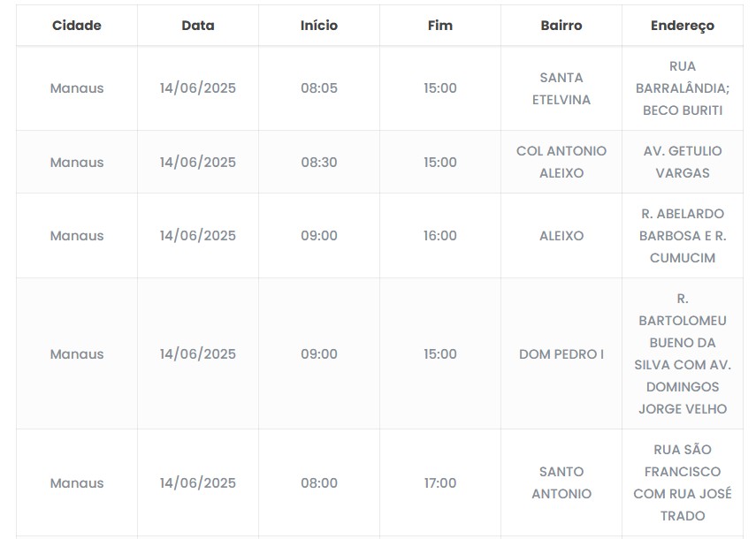Viewport: 756px width, 539px height.
Task: Click the Fim column header
Action: click(439, 26)
